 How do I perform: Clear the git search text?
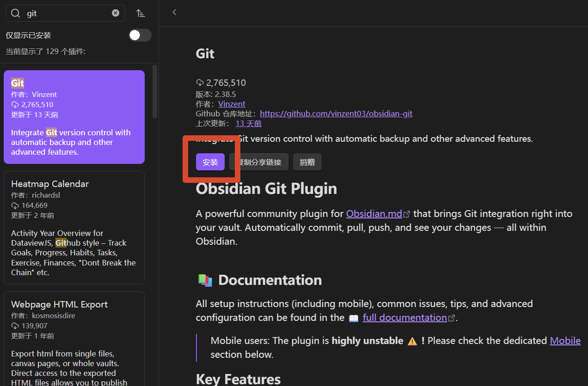click(116, 13)
